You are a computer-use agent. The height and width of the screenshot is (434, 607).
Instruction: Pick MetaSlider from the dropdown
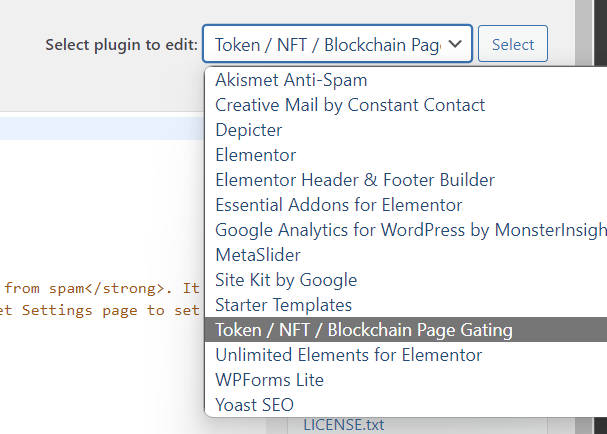coord(406,255)
